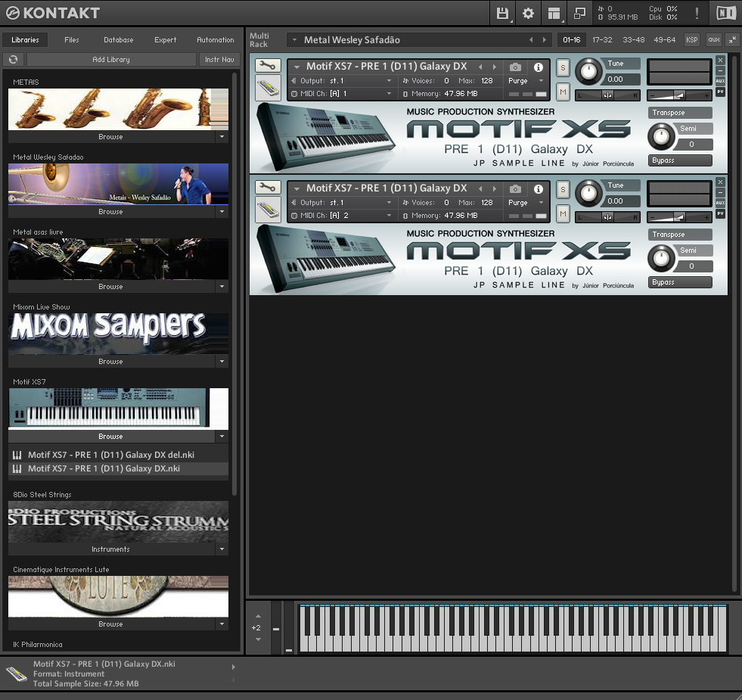Toggle PV view on MIDI Ch 1 instrument
The width and height of the screenshot is (742, 700).
(720, 92)
